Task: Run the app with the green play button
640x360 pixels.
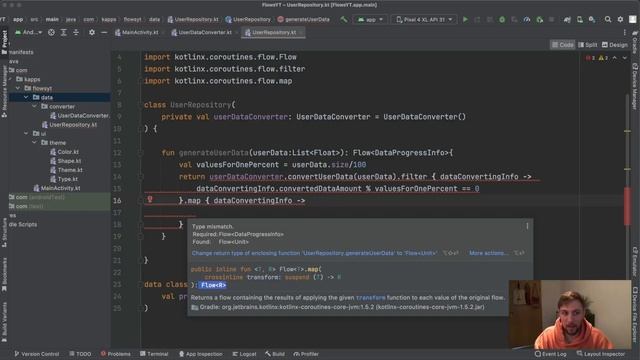Action: pyautogui.click(x=465, y=19)
